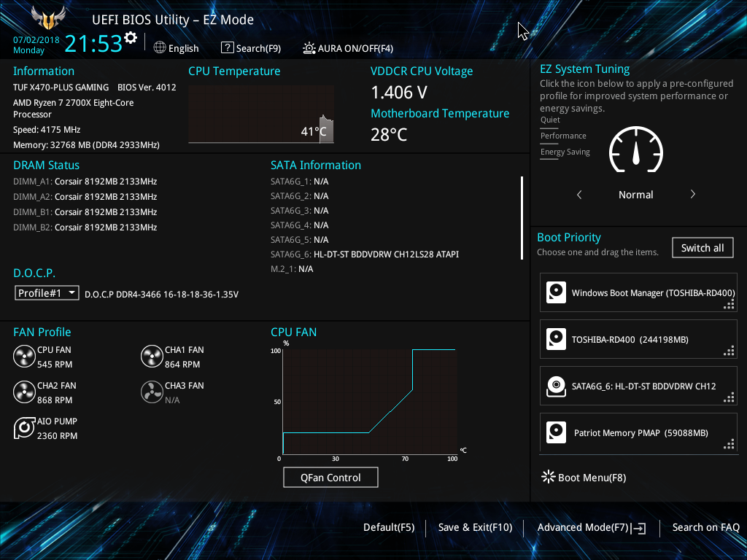This screenshot has width=747, height=560.
Task: Click the AURA lightbulb icon
Action: (x=309, y=47)
